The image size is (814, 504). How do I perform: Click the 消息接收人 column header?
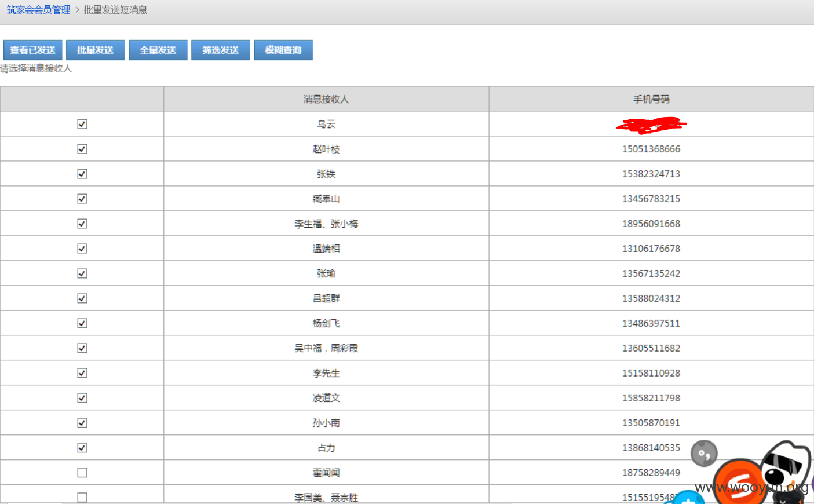(326, 99)
